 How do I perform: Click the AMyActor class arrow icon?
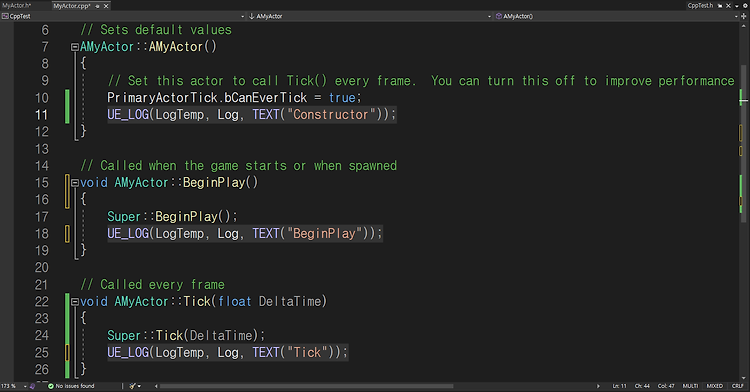click(x=252, y=16)
